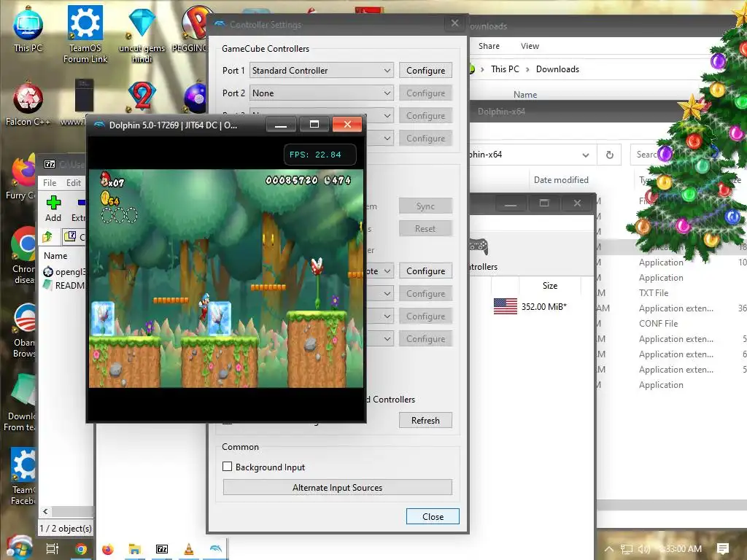This screenshot has width=747, height=560.
Task: Click This PC in Explorer breadcrumb
Action: 505,69
